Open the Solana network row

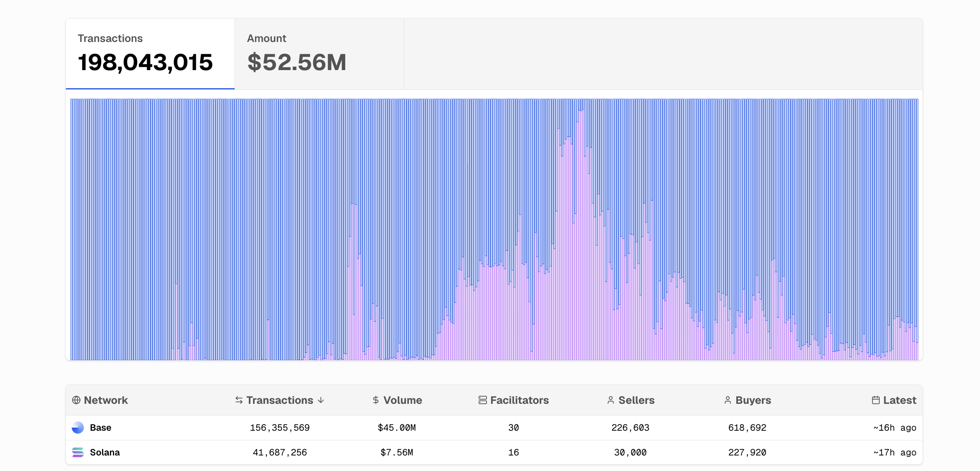[x=494, y=453]
